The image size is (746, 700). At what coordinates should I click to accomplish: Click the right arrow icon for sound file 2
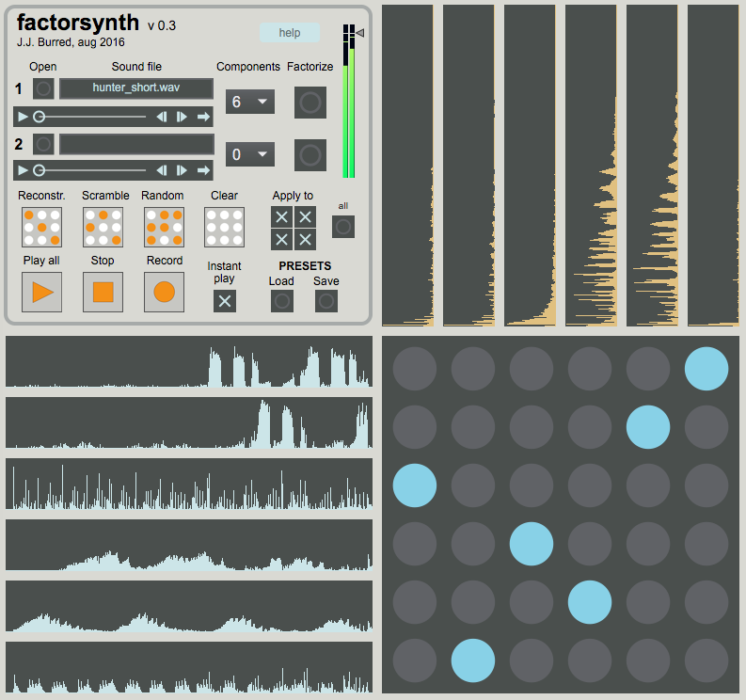[x=203, y=170]
